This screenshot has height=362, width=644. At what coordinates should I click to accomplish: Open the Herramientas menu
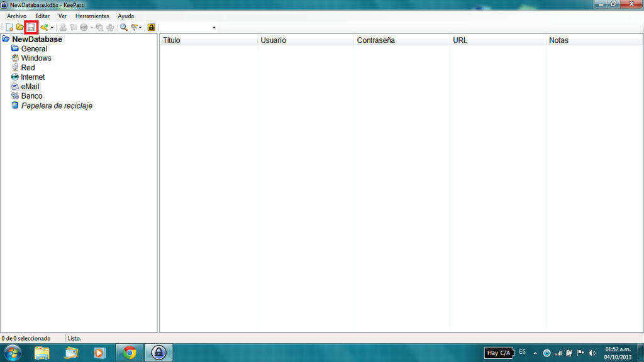pos(92,16)
